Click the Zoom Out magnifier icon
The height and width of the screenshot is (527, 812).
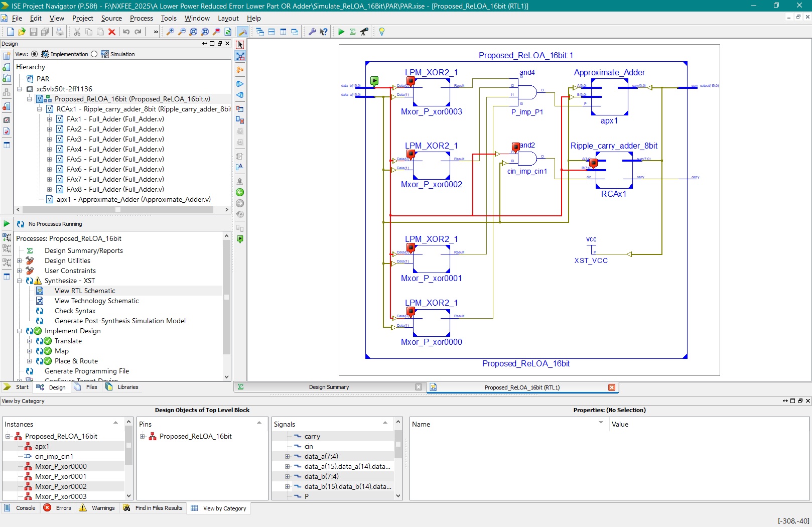point(182,32)
